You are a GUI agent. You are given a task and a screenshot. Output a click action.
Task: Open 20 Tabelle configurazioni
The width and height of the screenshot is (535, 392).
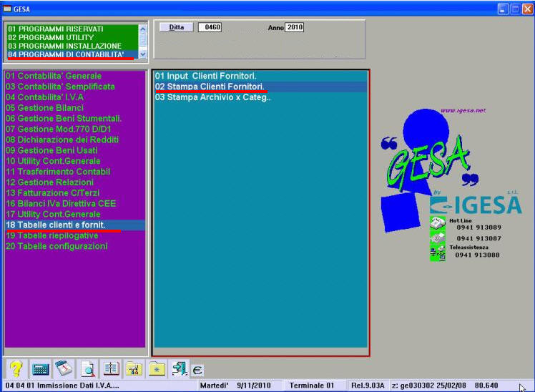click(x=75, y=246)
